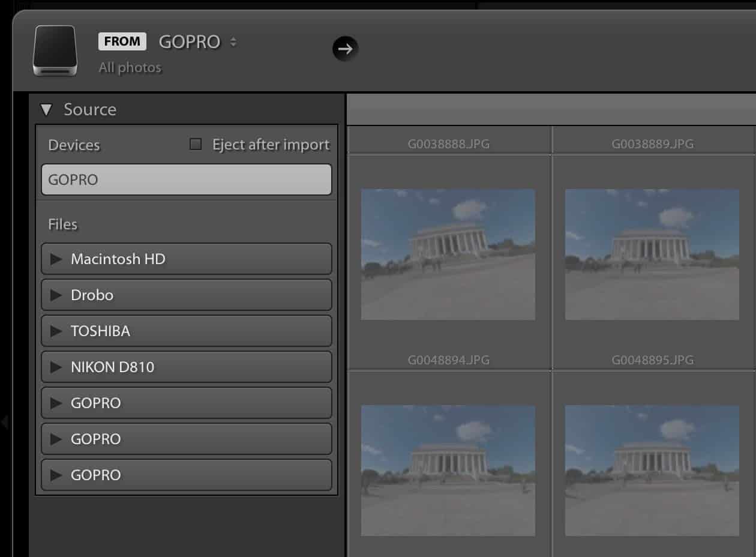
Task: Click the G0038888.JPG file name label
Action: pos(449,144)
